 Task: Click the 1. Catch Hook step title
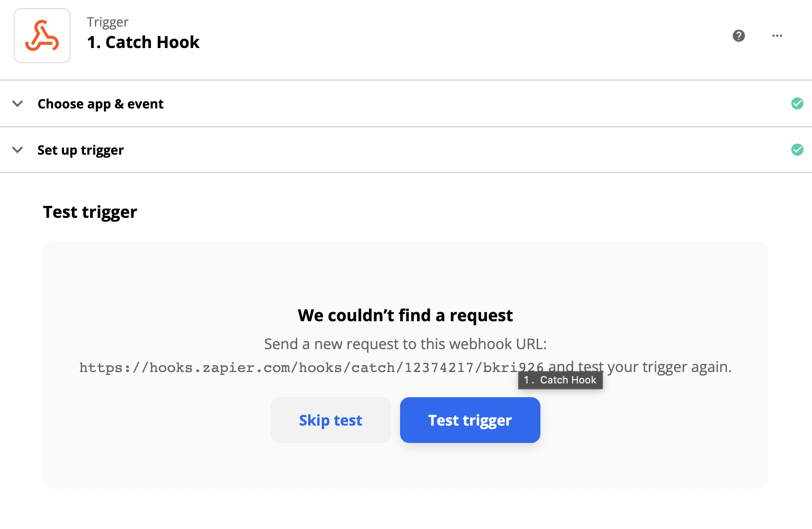(x=143, y=42)
